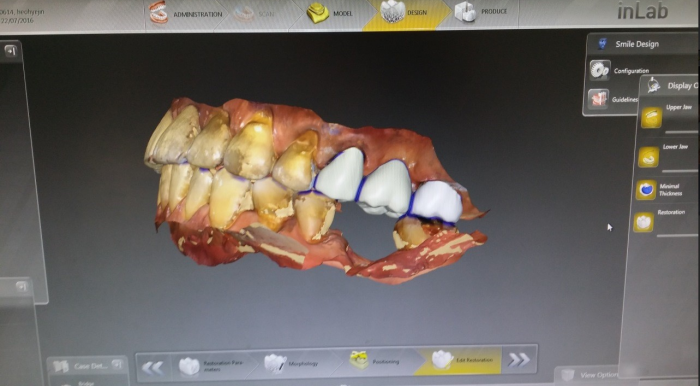The height and width of the screenshot is (386, 700).
Task: Click the inLab logo
Action: [x=643, y=12]
